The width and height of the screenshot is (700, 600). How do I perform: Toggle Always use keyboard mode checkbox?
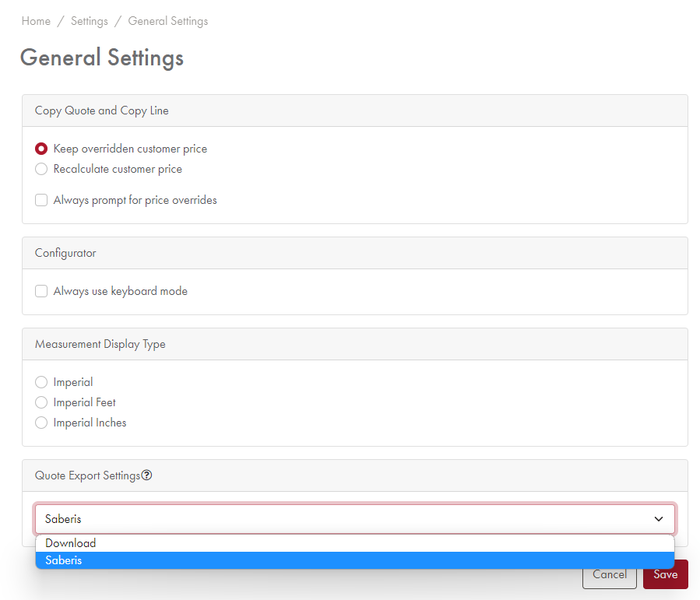tap(42, 291)
